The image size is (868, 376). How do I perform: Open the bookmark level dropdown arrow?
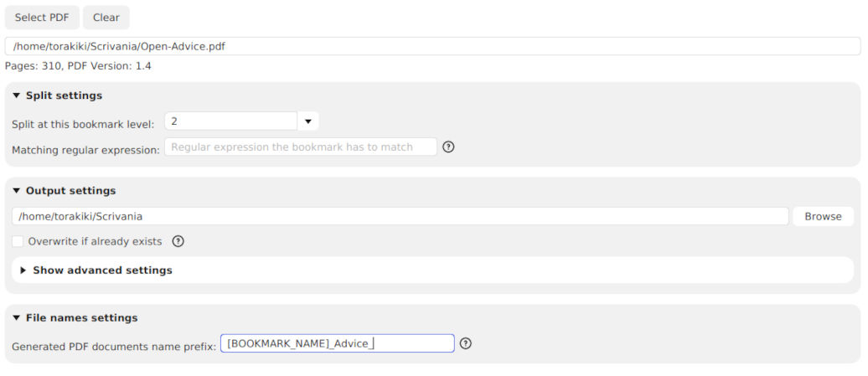pos(308,121)
